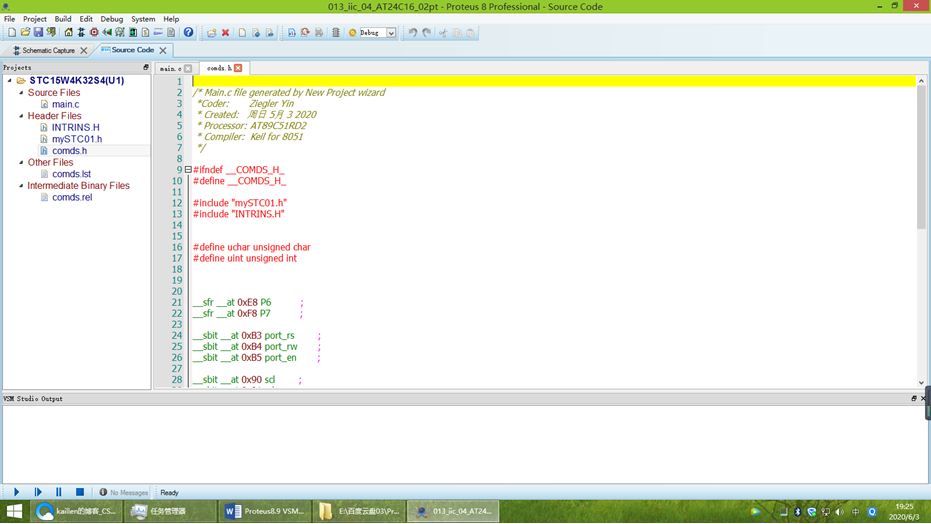
Task: Click the Paste toolbar icon
Action: pos(471,33)
